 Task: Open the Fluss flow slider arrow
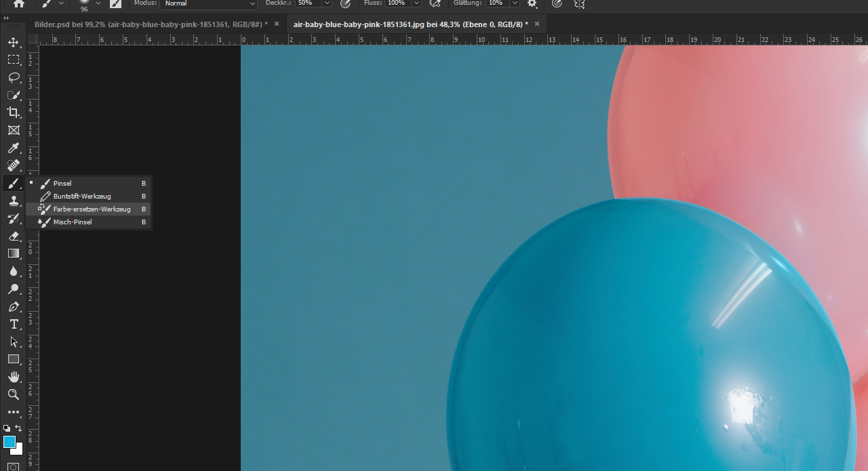(x=417, y=3)
